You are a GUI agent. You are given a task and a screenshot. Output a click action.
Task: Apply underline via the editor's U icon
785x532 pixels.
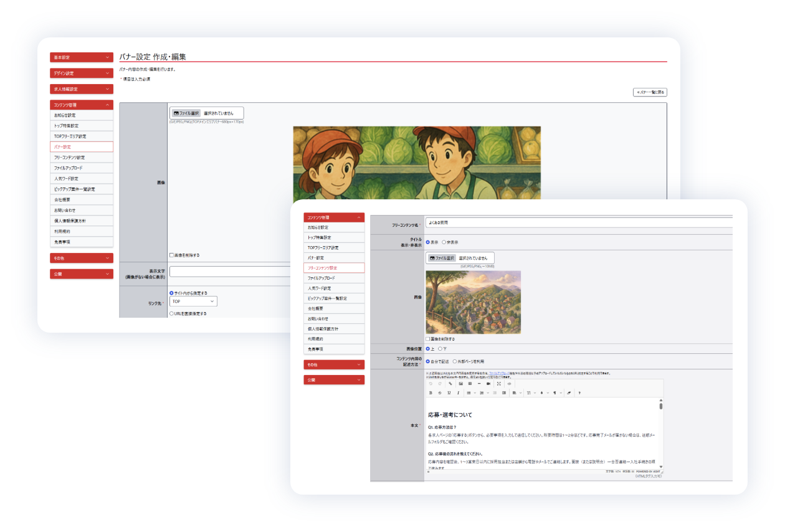click(449, 393)
